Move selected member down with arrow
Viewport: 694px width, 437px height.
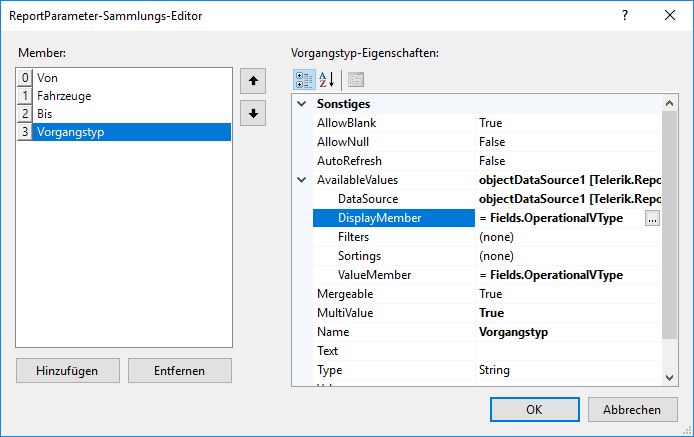tap(254, 113)
